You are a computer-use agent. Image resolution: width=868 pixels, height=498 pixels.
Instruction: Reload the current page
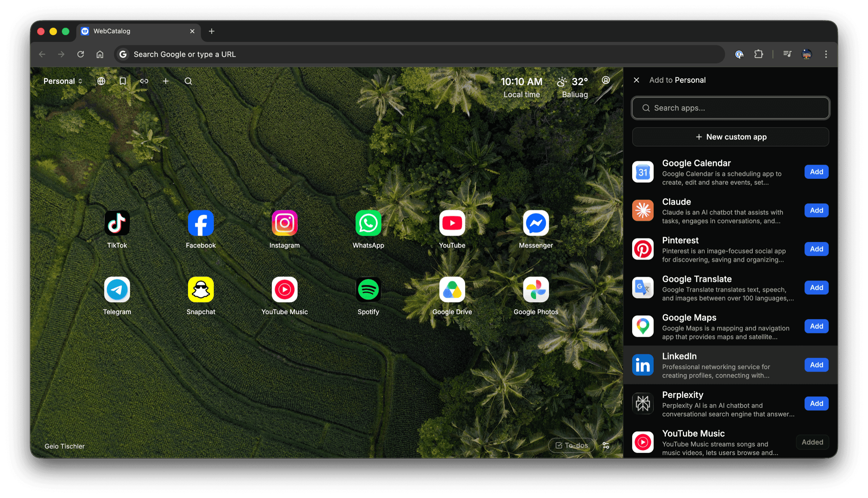click(x=81, y=54)
